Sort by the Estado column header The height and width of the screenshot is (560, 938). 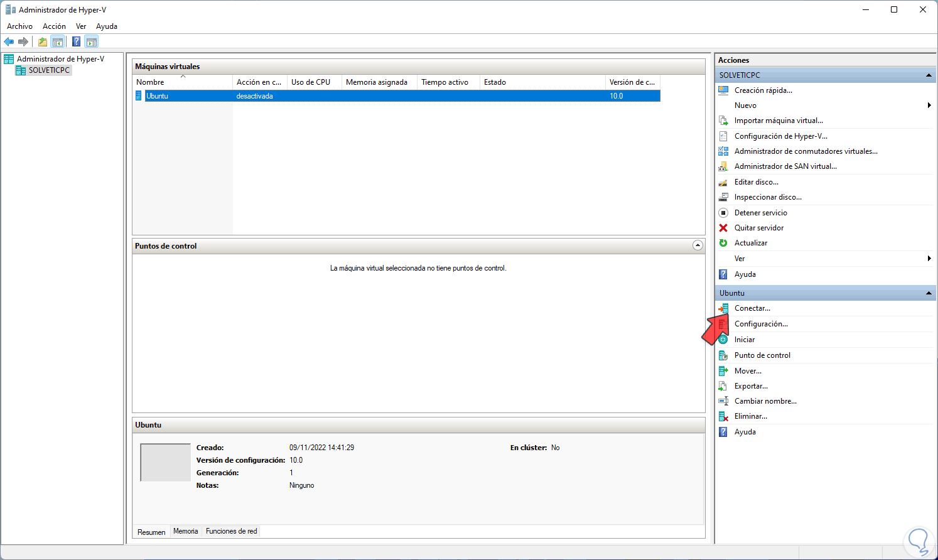(542, 82)
